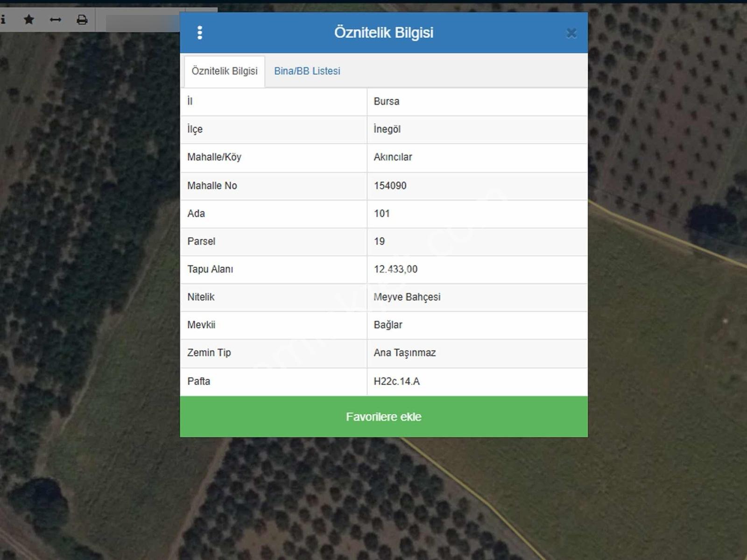Click the star favorites icon in toolbar
The height and width of the screenshot is (560, 747).
point(29,20)
